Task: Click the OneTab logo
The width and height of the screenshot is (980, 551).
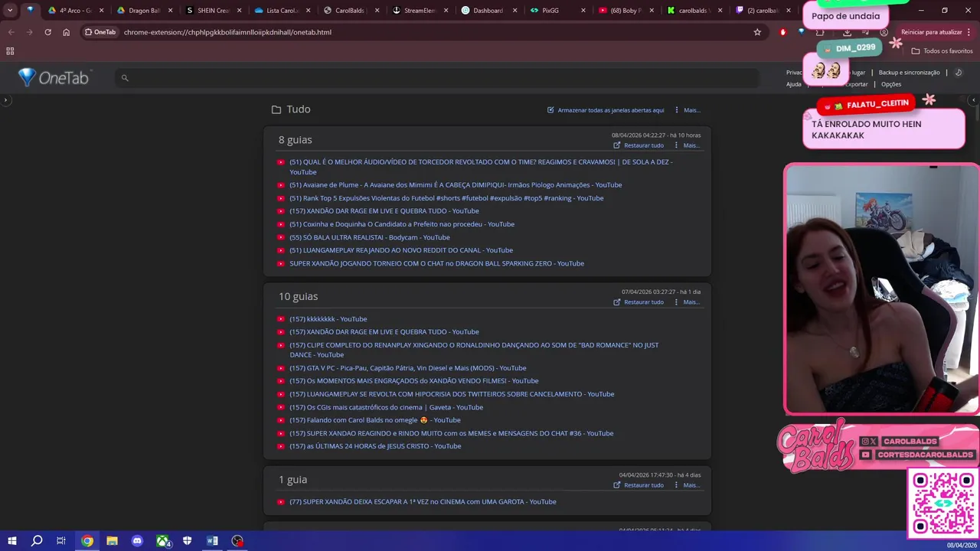Action: [54, 77]
